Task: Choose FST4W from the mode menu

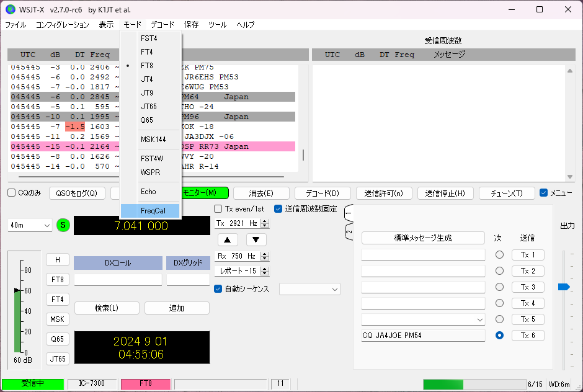Action: [150, 158]
